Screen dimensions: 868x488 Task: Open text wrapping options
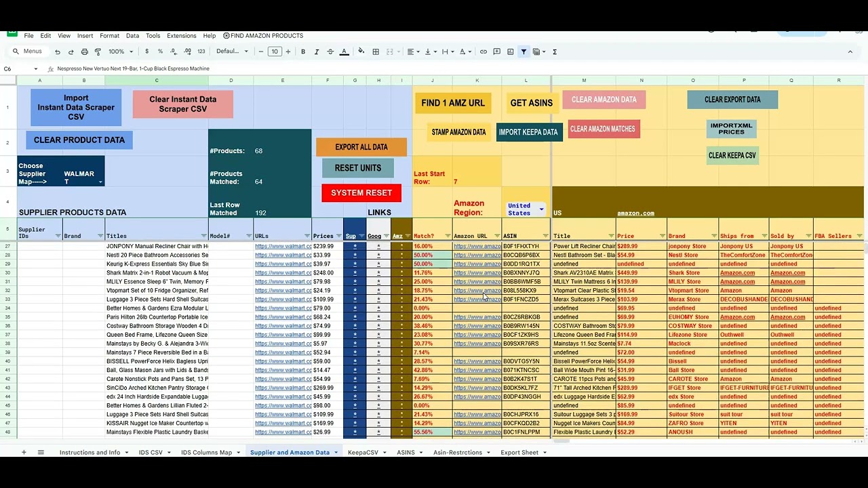[x=447, y=52]
